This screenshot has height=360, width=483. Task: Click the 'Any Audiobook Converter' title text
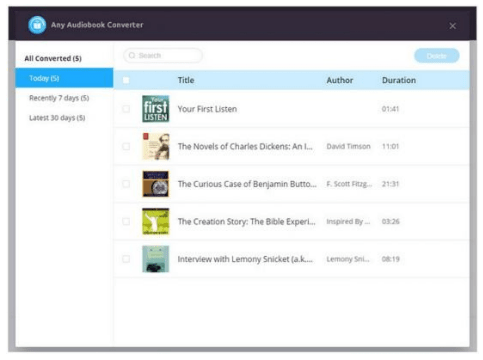coord(97,25)
